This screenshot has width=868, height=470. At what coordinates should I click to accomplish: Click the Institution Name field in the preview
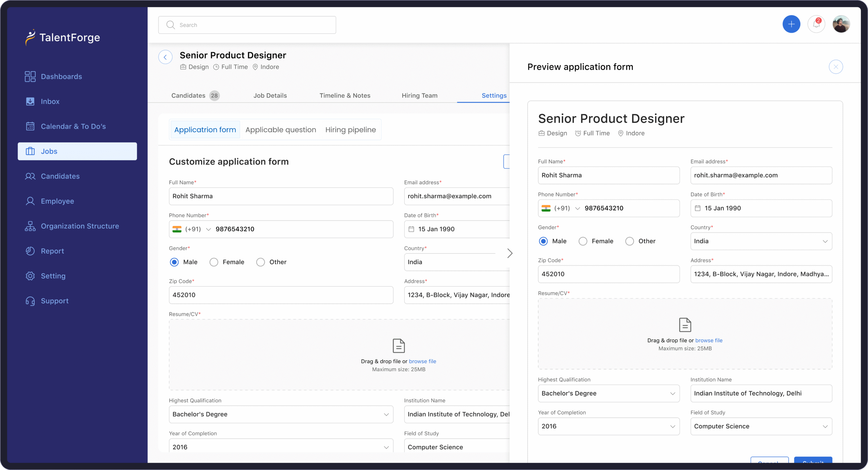(761, 393)
